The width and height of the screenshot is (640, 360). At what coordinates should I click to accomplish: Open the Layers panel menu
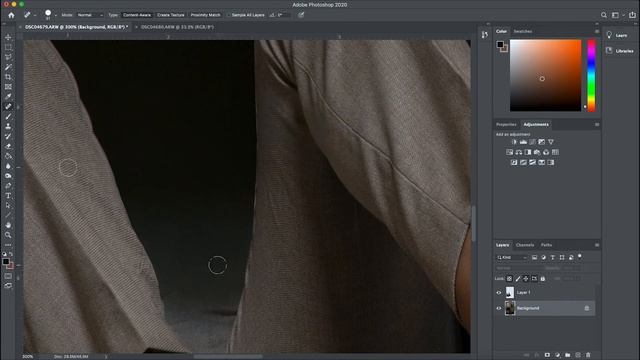(x=597, y=245)
